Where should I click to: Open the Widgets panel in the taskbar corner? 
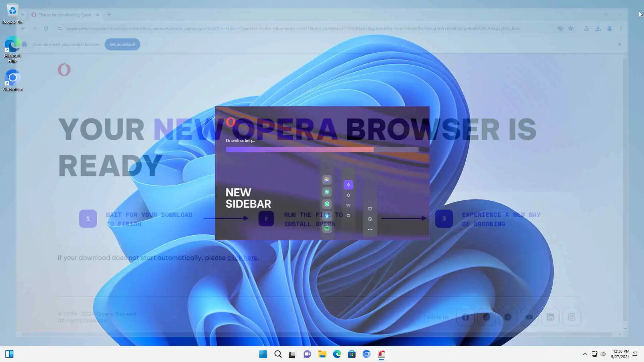9,354
